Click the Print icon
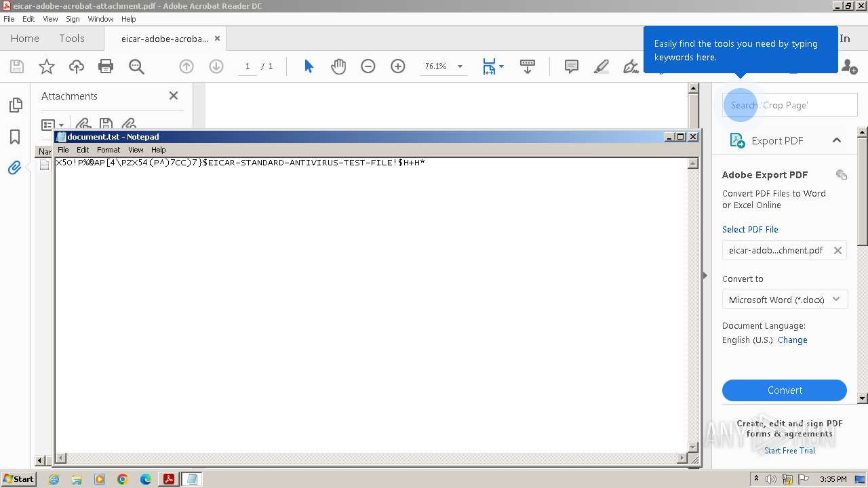 point(106,66)
